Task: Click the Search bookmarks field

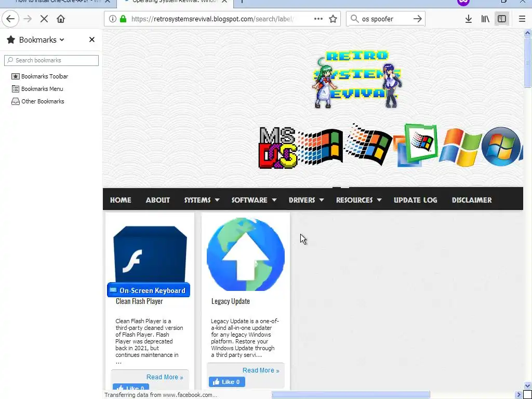Action: point(51,60)
